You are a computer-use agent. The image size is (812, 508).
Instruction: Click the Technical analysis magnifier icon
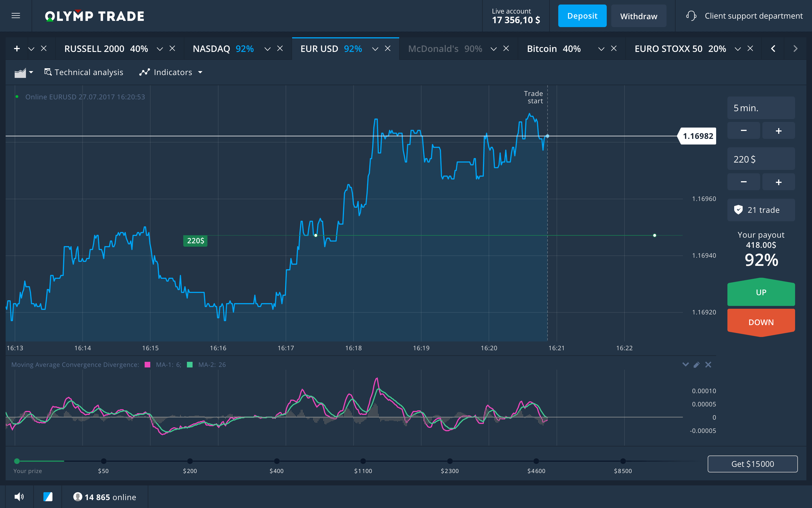click(x=48, y=72)
